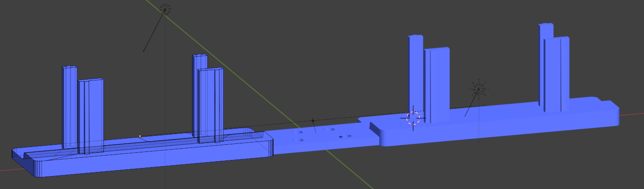This screenshot has height=189, width=644.
Task: Click the orange object origin dot
Action: click(x=140, y=136)
